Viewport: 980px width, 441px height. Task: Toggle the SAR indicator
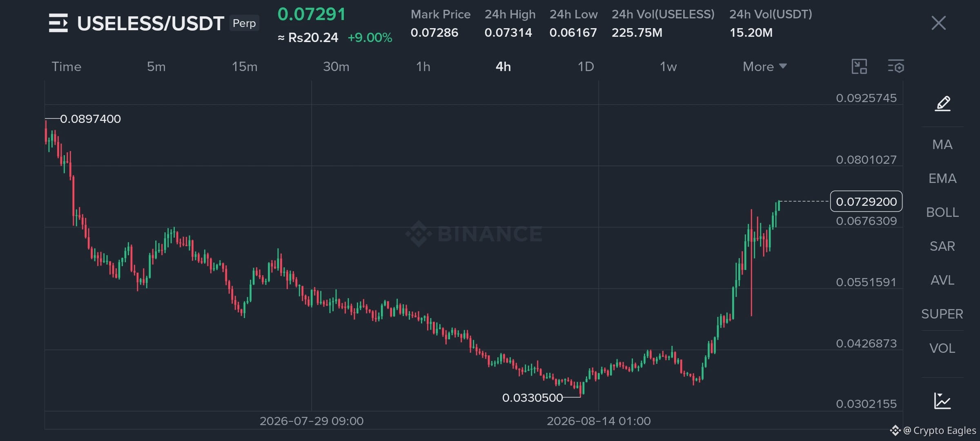pos(942,246)
